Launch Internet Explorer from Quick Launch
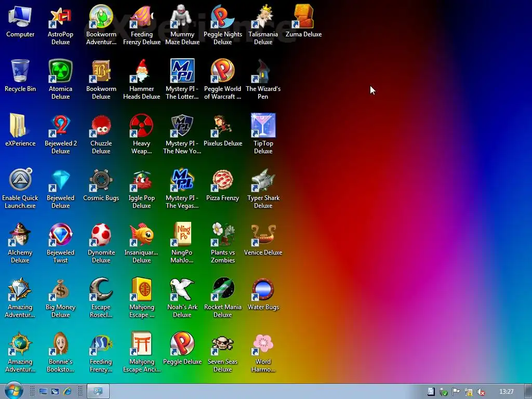The width and height of the screenshot is (532, 399). coord(67,392)
